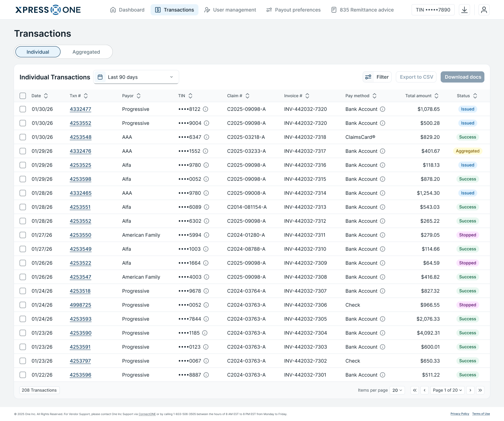Go to previous page of results
504x421 pixels.
point(425,390)
